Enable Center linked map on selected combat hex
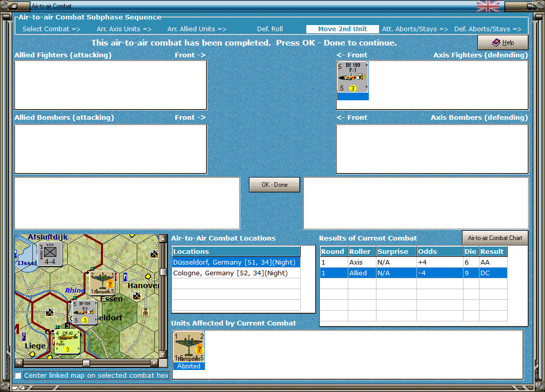Viewport: 545px width, 392px height. 18,375
